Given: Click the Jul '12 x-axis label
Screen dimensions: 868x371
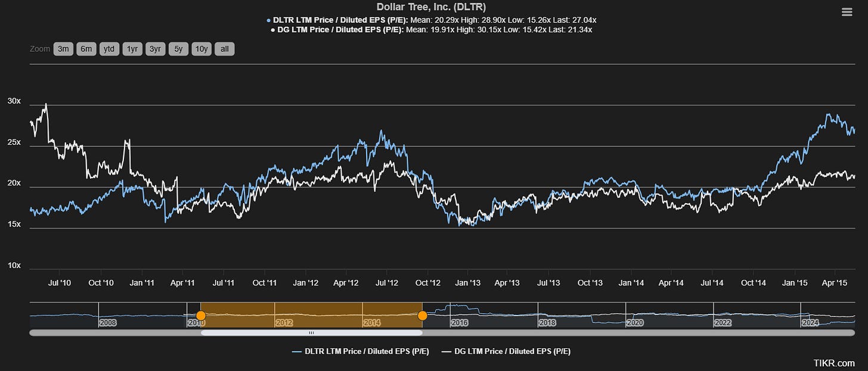Looking at the screenshot, I should click(x=387, y=283).
